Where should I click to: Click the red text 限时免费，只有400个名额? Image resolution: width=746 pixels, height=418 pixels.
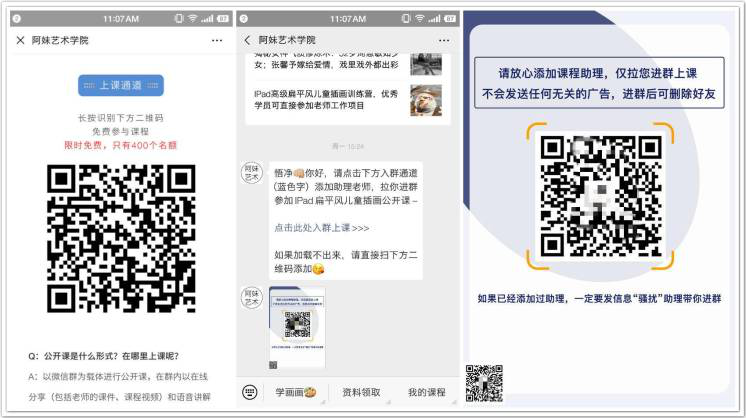[x=120, y=145]
